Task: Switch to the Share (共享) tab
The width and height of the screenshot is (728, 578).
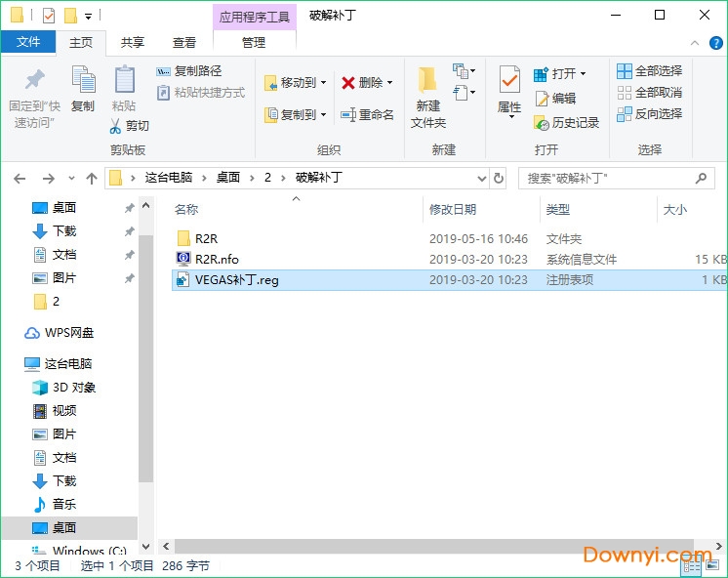Action: click(133, 43)
